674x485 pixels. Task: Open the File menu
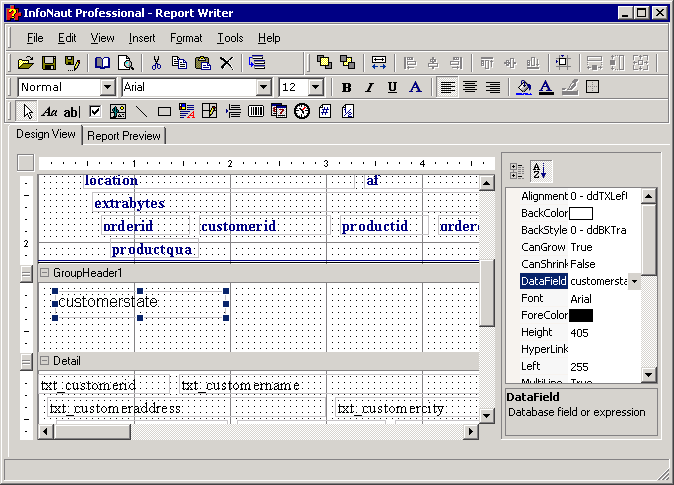coord(35,38)
